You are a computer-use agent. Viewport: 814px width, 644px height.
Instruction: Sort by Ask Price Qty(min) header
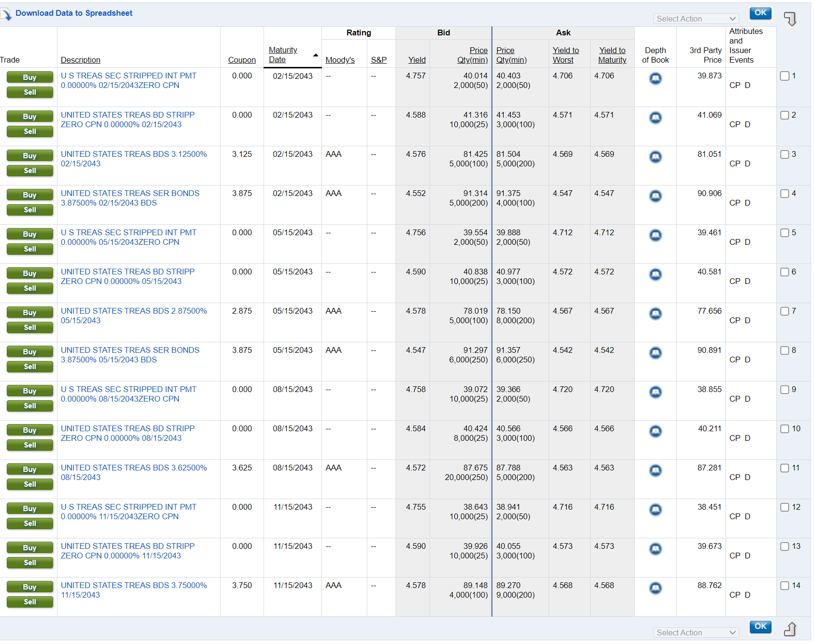(x=511, y=55)
